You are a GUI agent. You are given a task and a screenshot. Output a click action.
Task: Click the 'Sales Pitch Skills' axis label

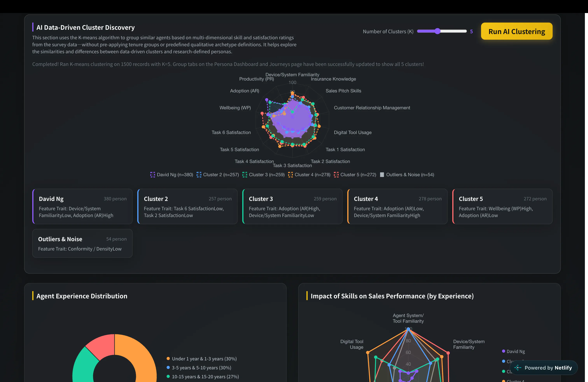tap(343, 91)
